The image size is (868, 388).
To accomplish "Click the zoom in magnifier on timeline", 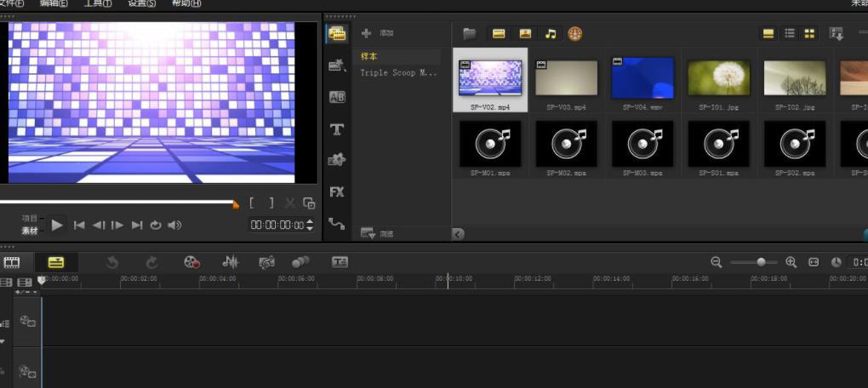I will (791, 263).
